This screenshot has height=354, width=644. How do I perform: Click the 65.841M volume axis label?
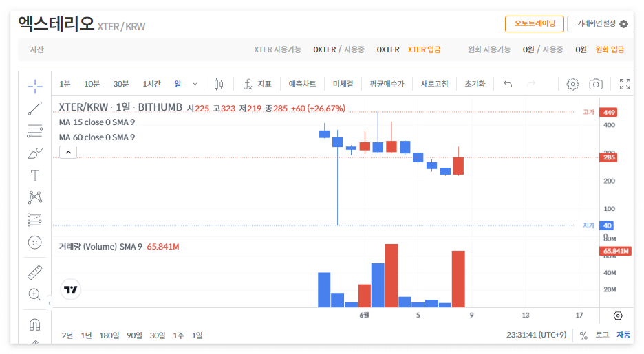(x=616, y=251)
